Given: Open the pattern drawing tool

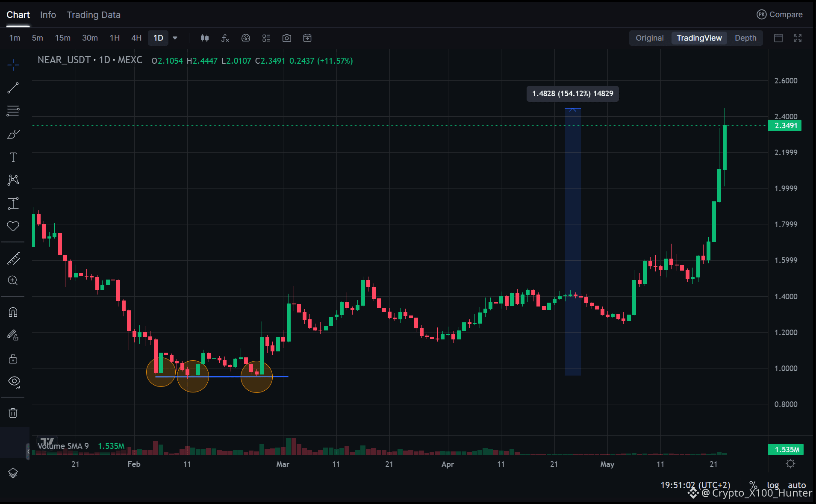Looking at the screenshot, I should pyautogui.click(x=13, y=180).
